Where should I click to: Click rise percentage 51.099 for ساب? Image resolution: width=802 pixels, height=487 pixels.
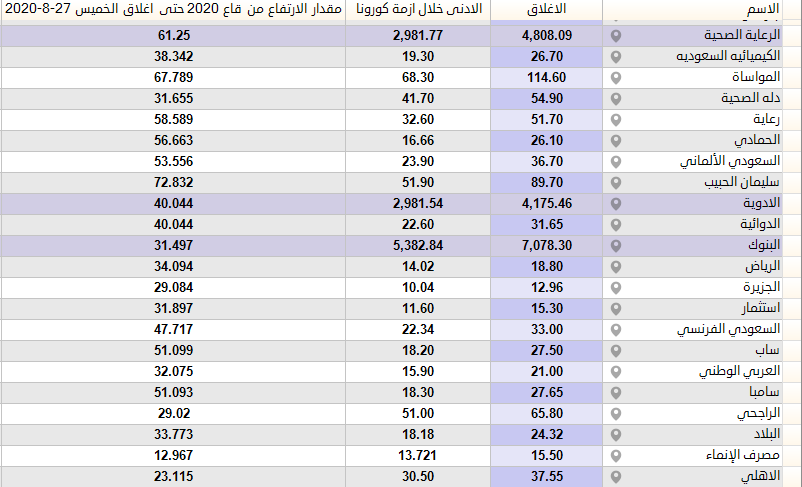(x=173, y=350)
